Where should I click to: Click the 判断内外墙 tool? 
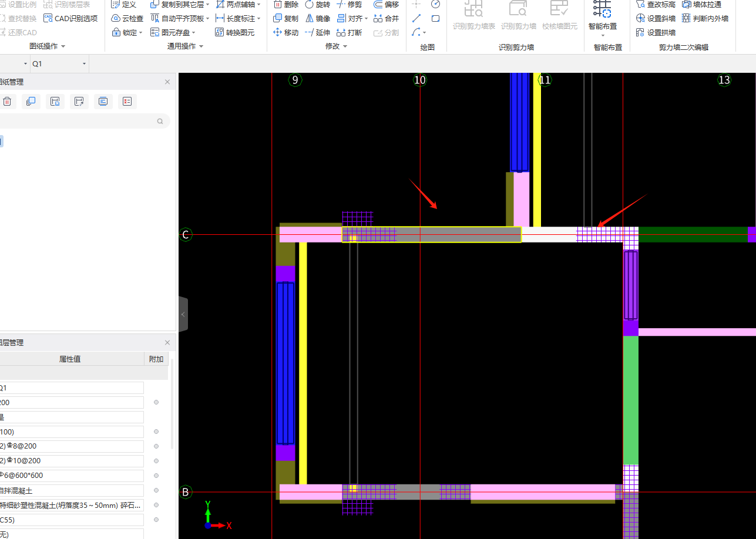click(x=705, y=18)
